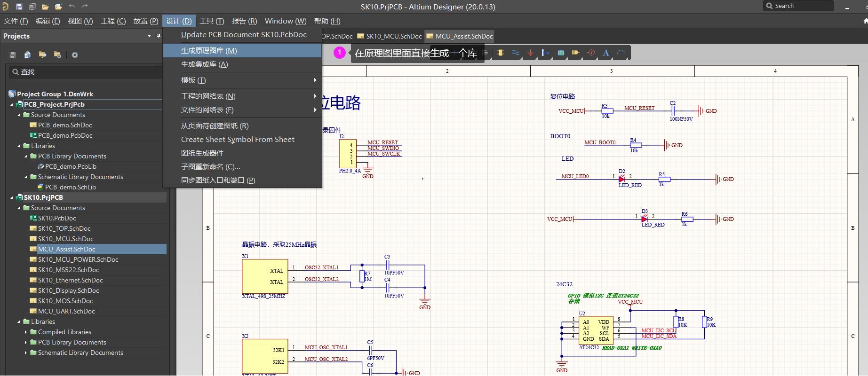Select SK10_Ethernet.SchDoc in project tree

tap(70, 281)
